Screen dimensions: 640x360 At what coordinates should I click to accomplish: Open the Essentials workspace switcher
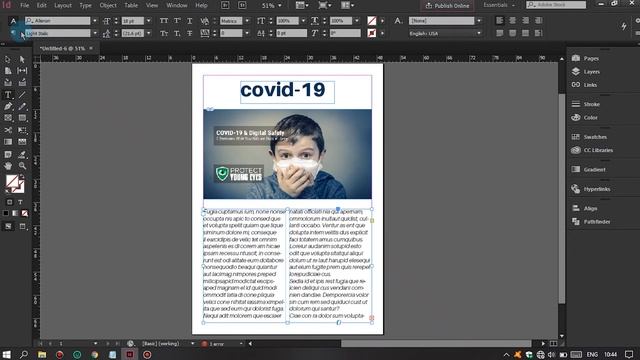click(x=499, y=5)
